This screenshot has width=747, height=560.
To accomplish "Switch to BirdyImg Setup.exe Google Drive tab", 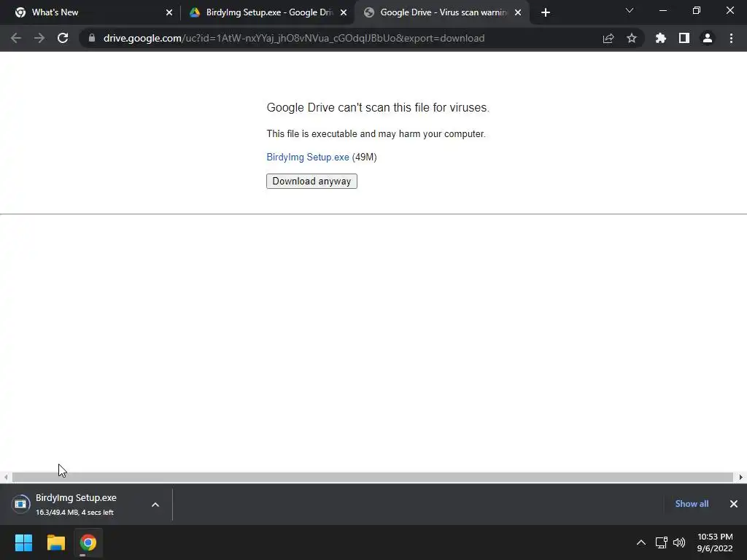I will (268, 12).
